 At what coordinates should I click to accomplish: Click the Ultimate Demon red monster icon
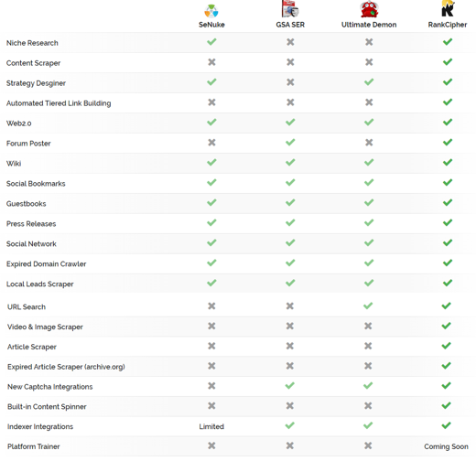[x=369, y=9]
